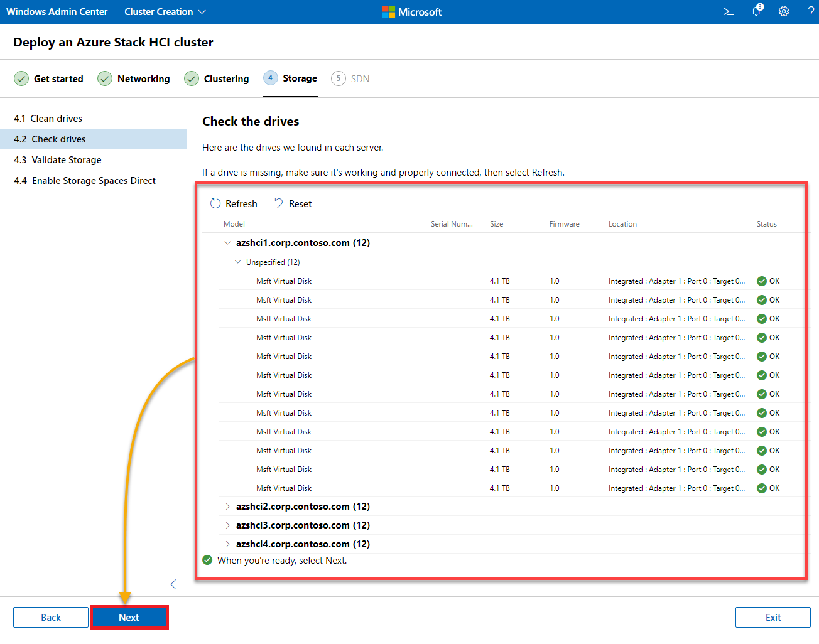Image resolution: width=819 pixels, height=644 pixels.
Task: Open step 4.1 Clean drives
Action: (93, 119)
